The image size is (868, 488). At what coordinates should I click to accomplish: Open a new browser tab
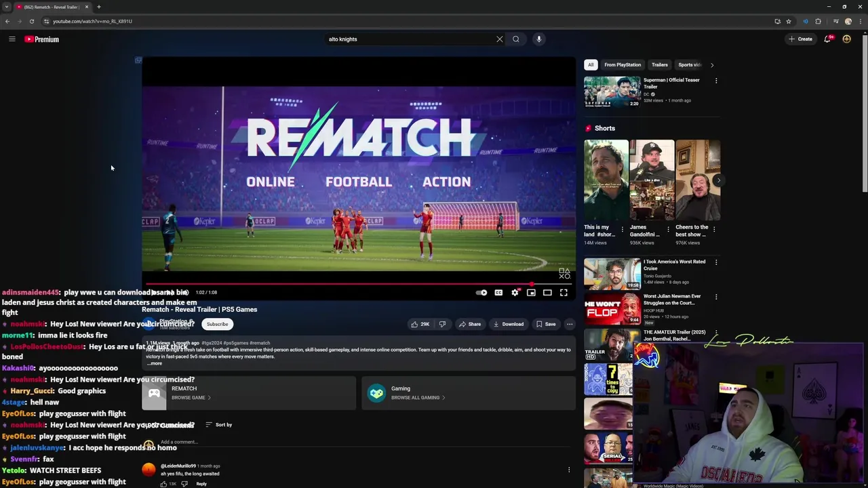pyautogui.click(x=98, y=7)
